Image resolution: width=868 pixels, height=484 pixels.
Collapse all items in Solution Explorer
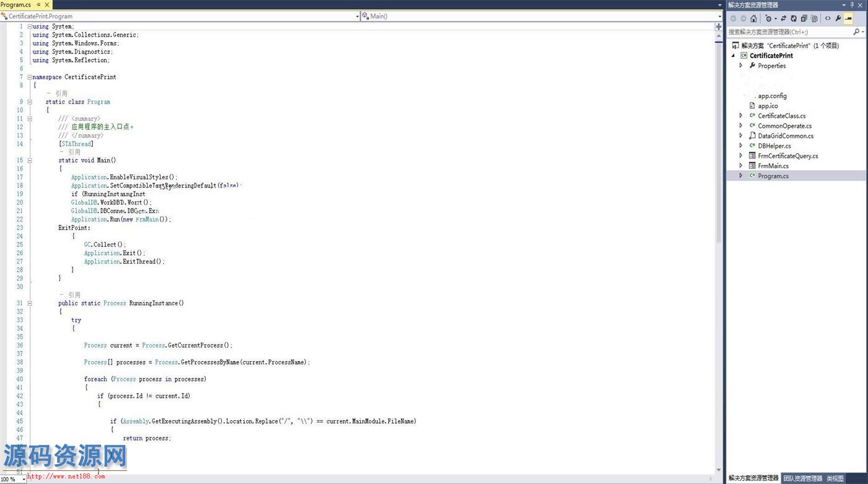(804, 19)
